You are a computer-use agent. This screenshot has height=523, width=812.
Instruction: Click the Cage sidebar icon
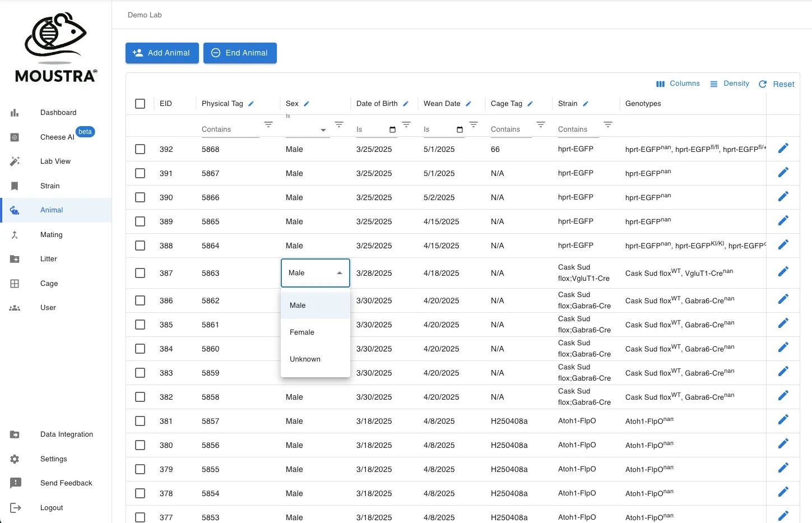[15, 283]
